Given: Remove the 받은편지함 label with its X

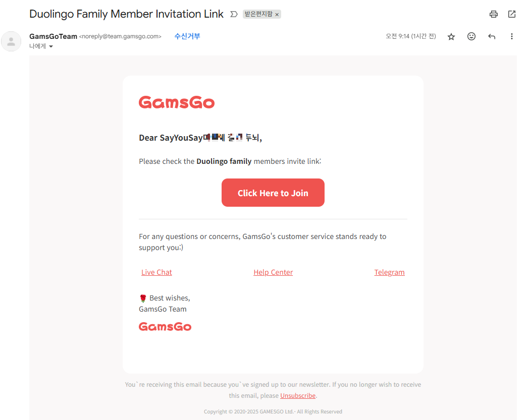Looking at the screenshot, I should (x=277, y=15).
